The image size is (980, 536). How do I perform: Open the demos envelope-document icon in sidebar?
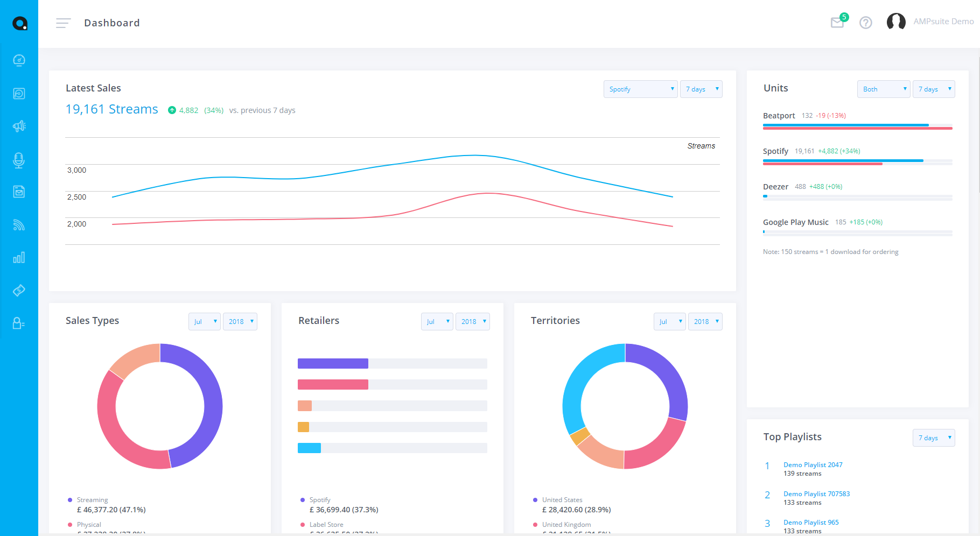(19, 191)
